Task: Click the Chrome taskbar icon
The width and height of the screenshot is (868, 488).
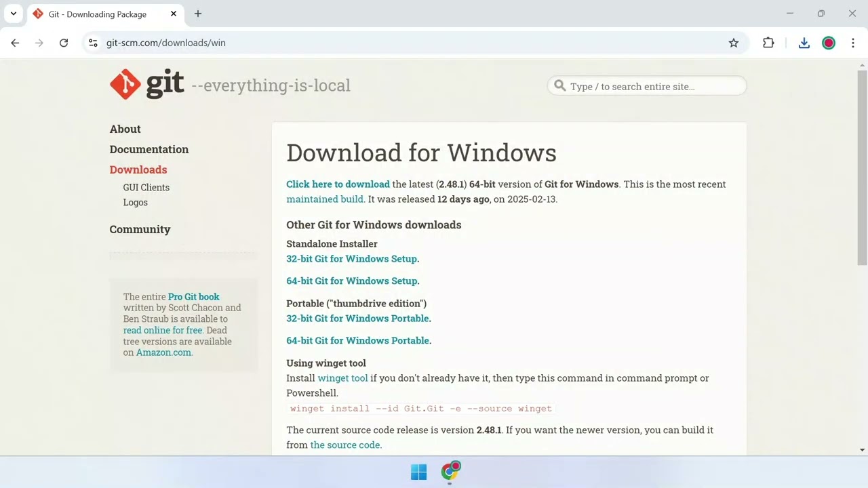Action: [450, 471]
